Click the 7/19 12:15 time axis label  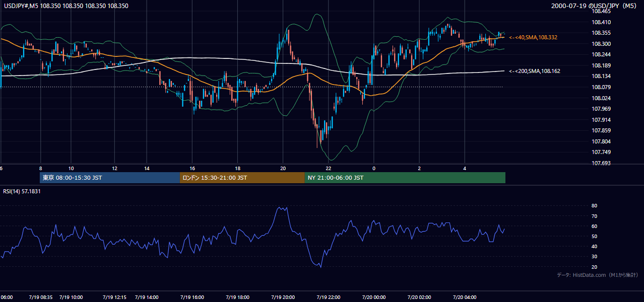tap(114, 297)
